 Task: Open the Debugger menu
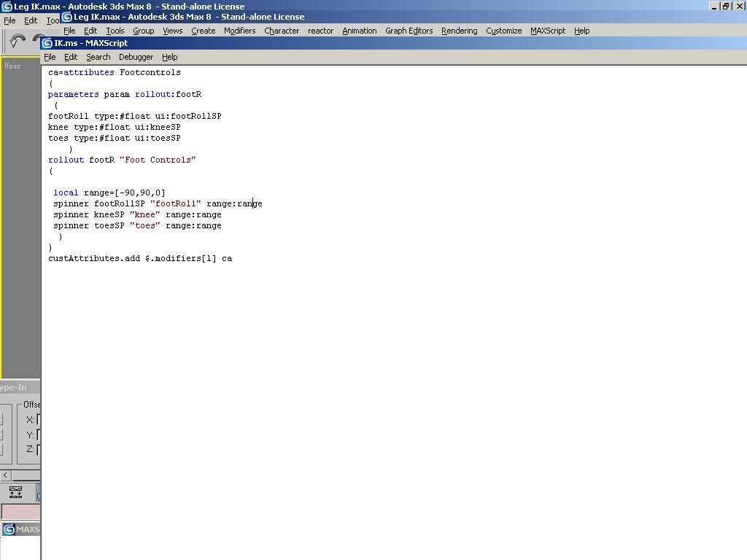(136, 57)
